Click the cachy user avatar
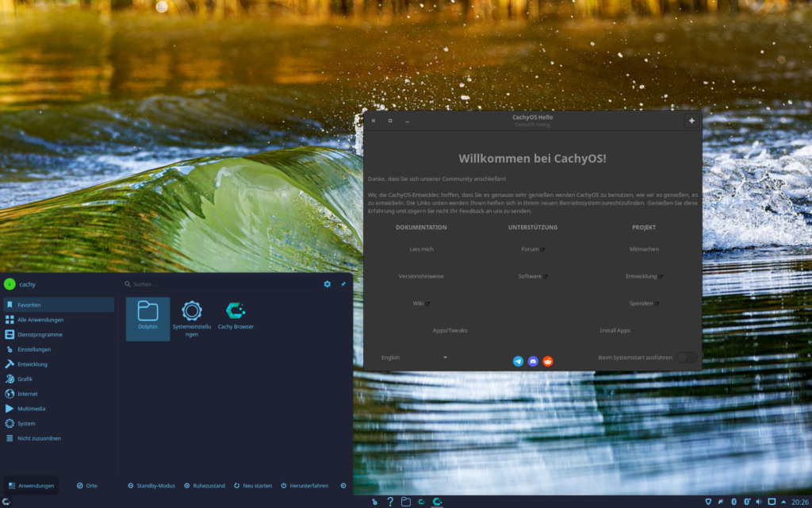The width and height of the screenshot is (812, 508). click(x=10, y=284)
